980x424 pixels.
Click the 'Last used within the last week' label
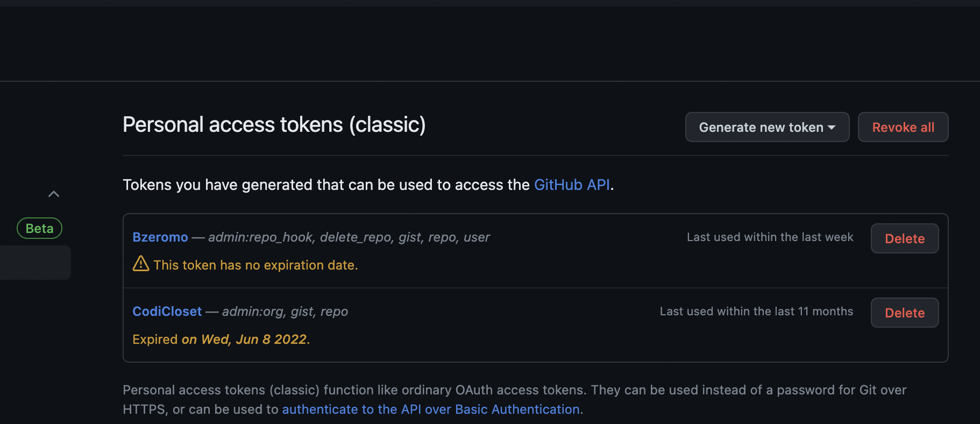[x=770, y=237]
